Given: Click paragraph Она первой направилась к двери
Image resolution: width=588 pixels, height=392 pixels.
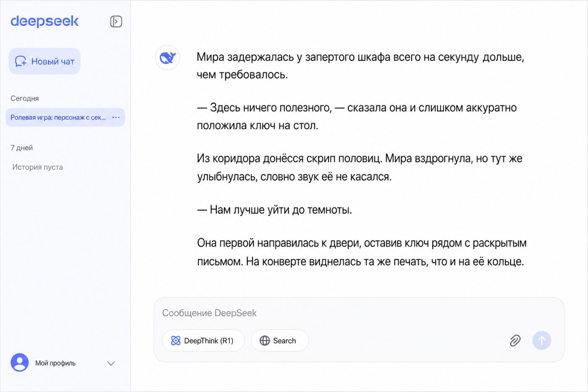Looking at the screenshot, I should pyautogui.click(x=362, y=252).
